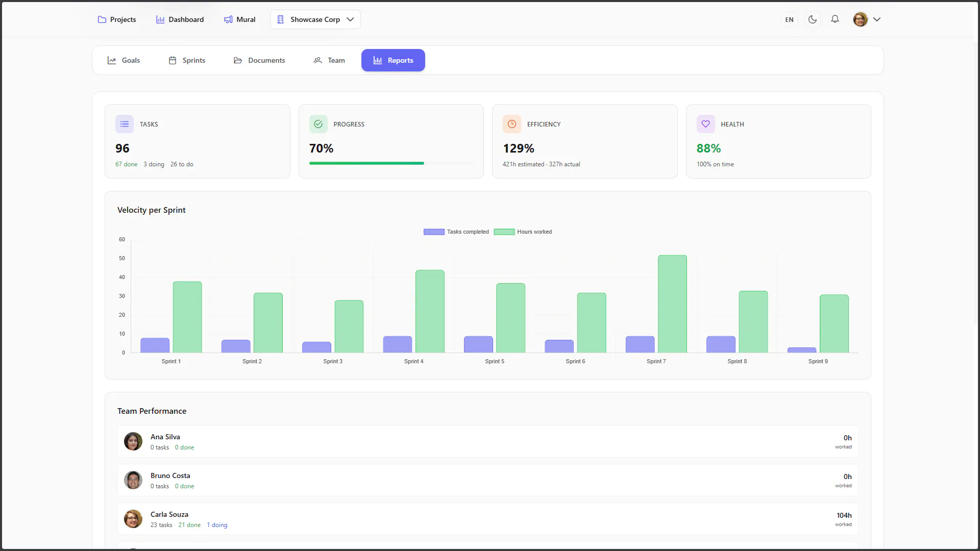Click the Velocity per Sprint heading
This screenshot has height=551, width=980.
coord(152,210)
